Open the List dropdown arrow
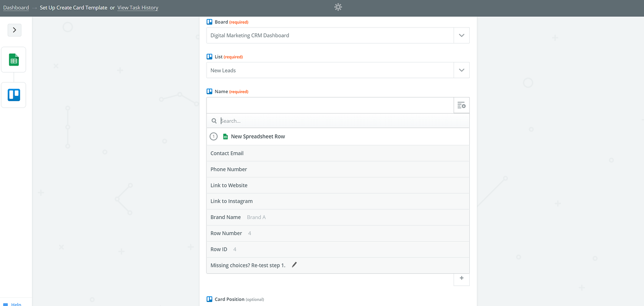644x306 pixels. tap(461, 70)
